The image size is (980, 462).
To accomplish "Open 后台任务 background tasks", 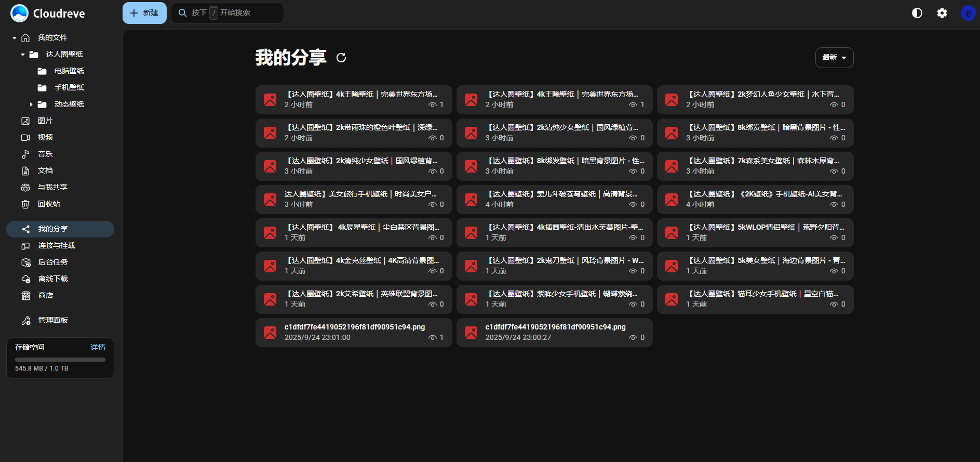I will click(x=52, y=262).
